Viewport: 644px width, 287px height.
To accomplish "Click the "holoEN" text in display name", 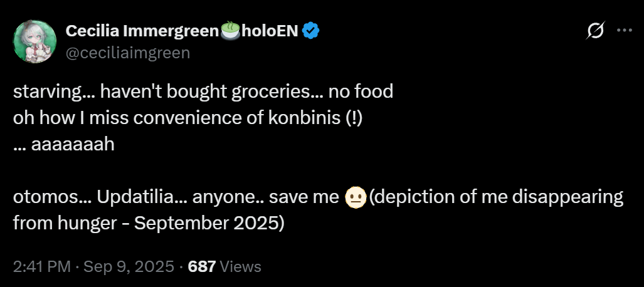I will tap(270, 31).
